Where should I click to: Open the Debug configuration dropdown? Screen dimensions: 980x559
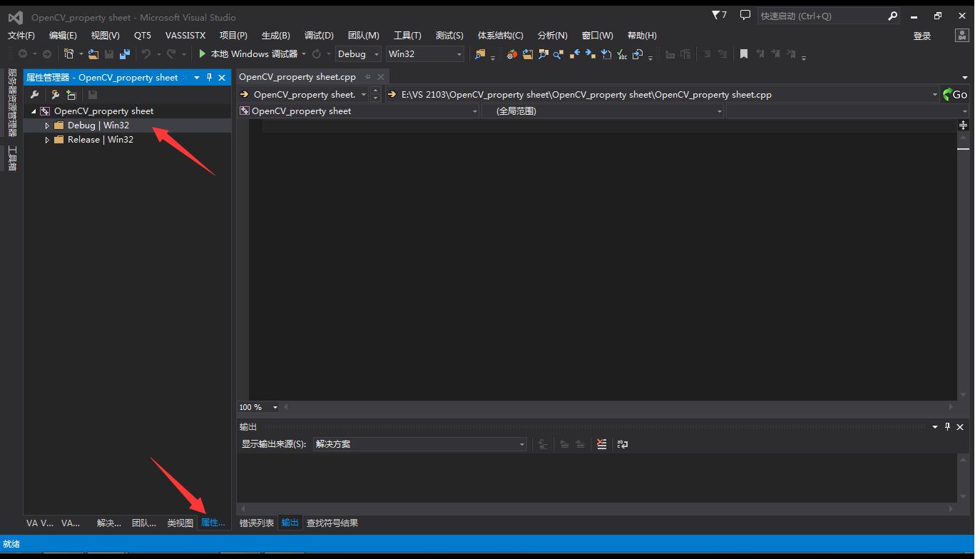[x=358, y=54]
